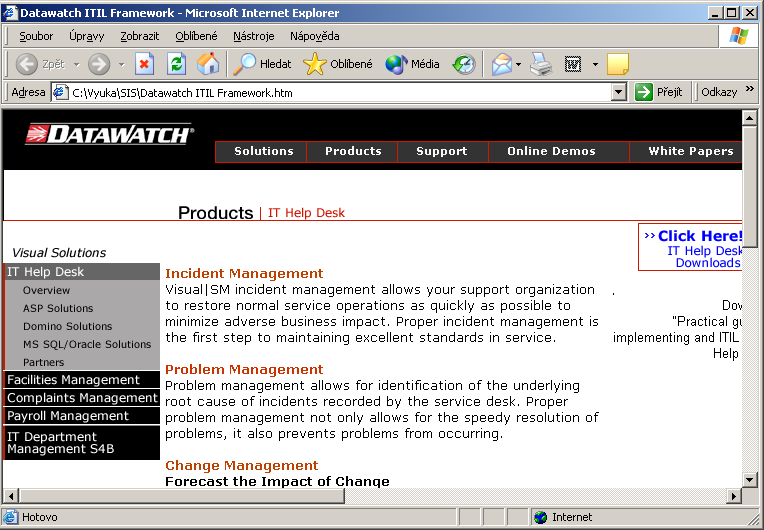Open Payroll Management sidebar item
Viewport: 764px width, 530px height.
82,416
